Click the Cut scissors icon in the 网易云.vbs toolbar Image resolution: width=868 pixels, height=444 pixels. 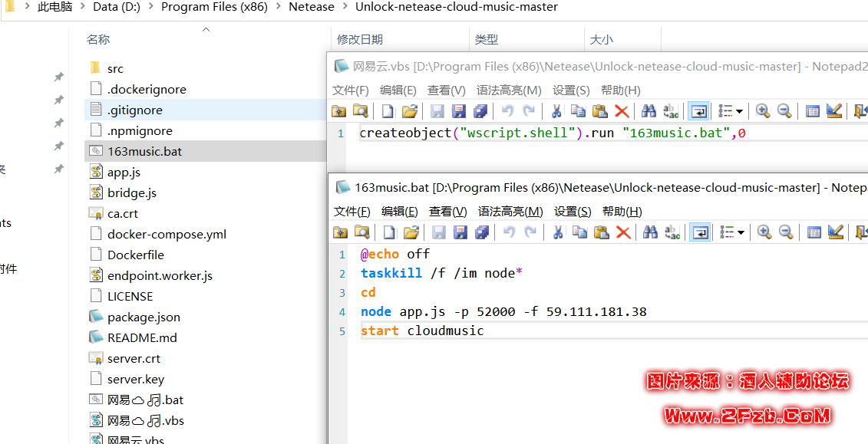pyautogui.click(x=557, y=111)
